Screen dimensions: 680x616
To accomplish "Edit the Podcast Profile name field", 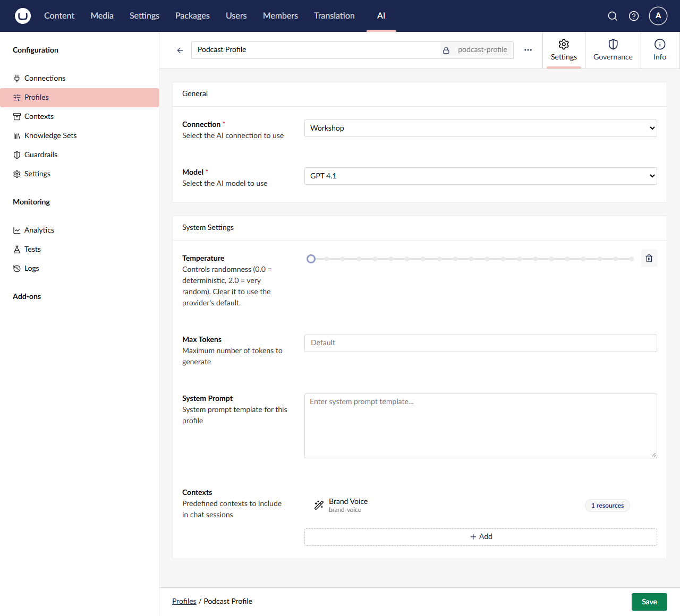I will pos(316,50).
